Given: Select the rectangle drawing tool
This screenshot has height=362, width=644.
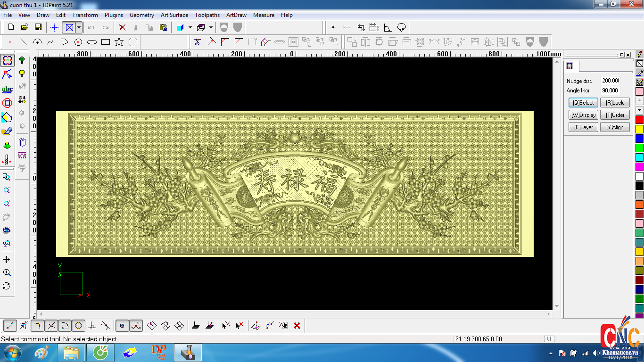Looking at the screenshot, I should pos(106,42).
